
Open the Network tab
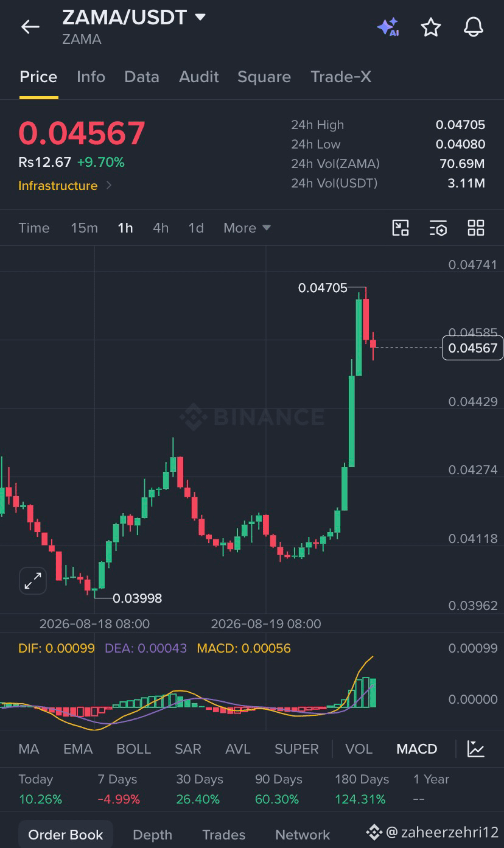303,835
